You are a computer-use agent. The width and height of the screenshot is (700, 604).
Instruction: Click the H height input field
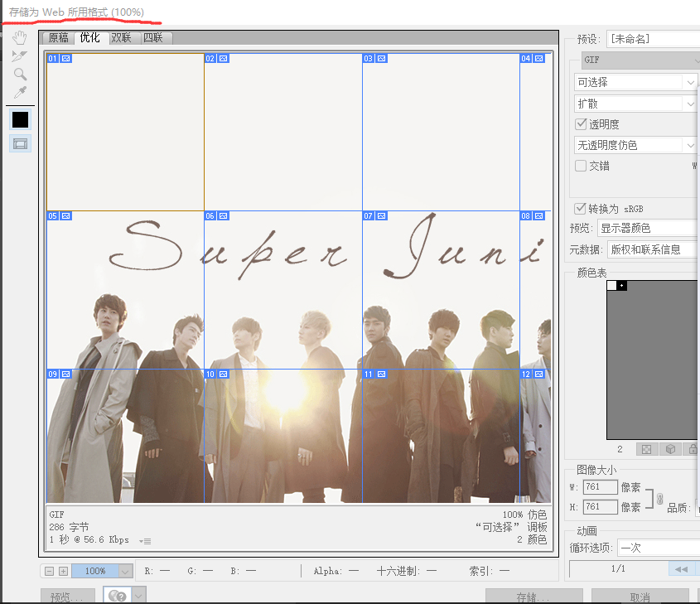600,507
